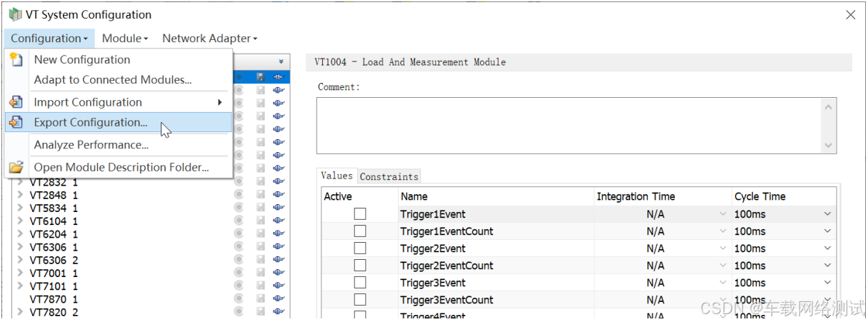Click the blue connector icon in VT7001 1 row

pyautogui.click(x=279, y=273)
